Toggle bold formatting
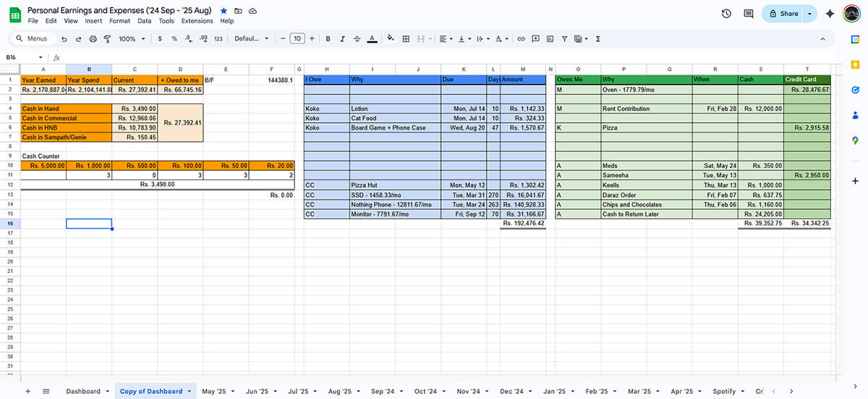Screen dimensions: 868x399 click(328, 38)
